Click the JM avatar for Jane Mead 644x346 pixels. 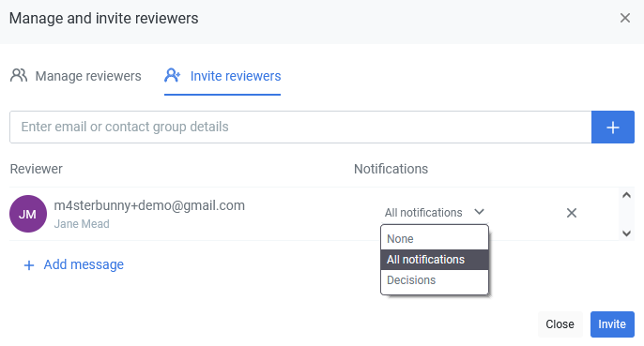pyautogui.click(x=28, y=214)
